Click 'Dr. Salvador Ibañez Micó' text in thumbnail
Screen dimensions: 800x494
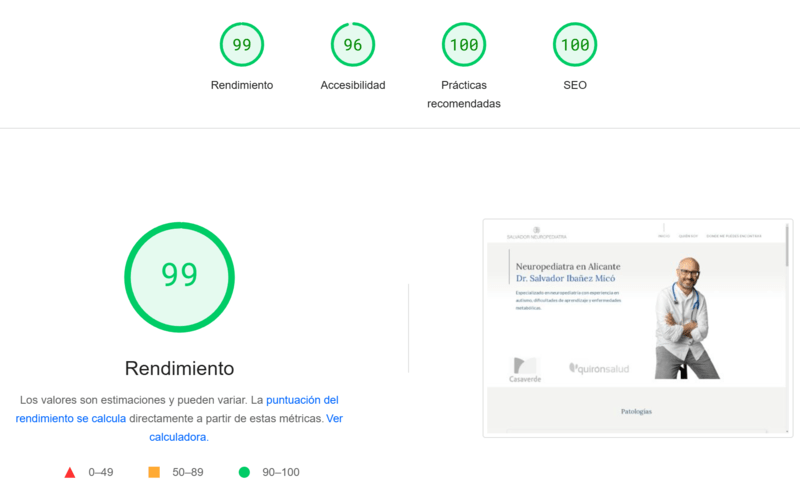coord(565,279)
